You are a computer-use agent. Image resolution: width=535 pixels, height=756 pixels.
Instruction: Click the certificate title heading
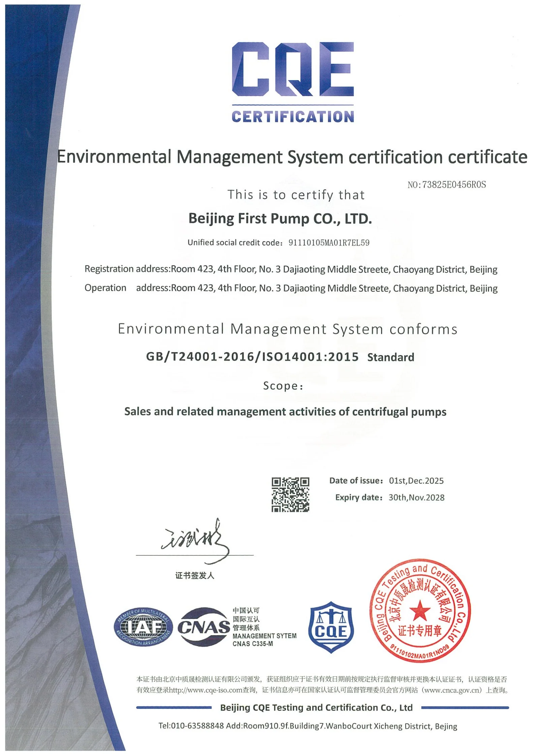tap(292, 157)
